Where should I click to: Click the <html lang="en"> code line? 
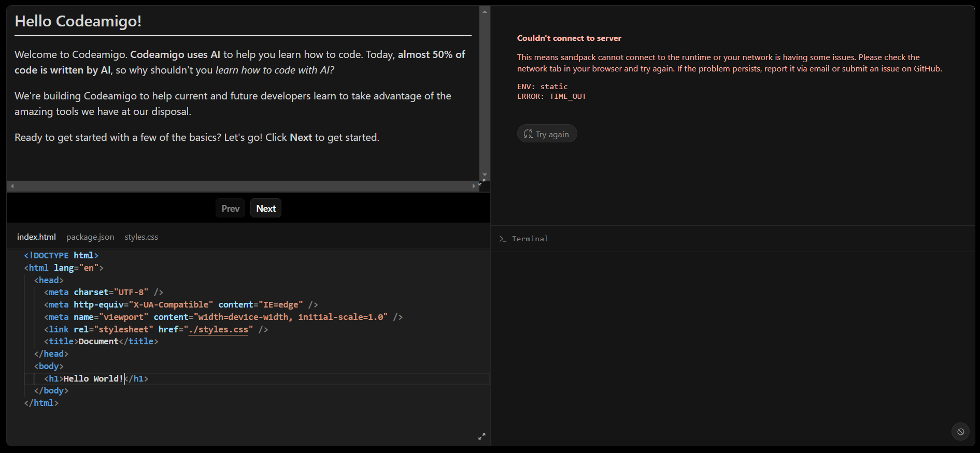click(x=64, y=268)
